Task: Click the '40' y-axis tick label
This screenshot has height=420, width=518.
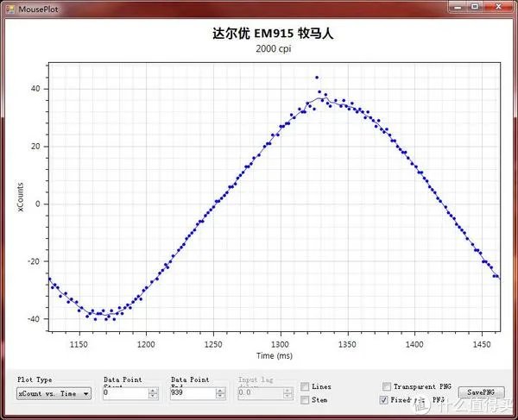Action: pyautogui.click(x=35, y=89)
